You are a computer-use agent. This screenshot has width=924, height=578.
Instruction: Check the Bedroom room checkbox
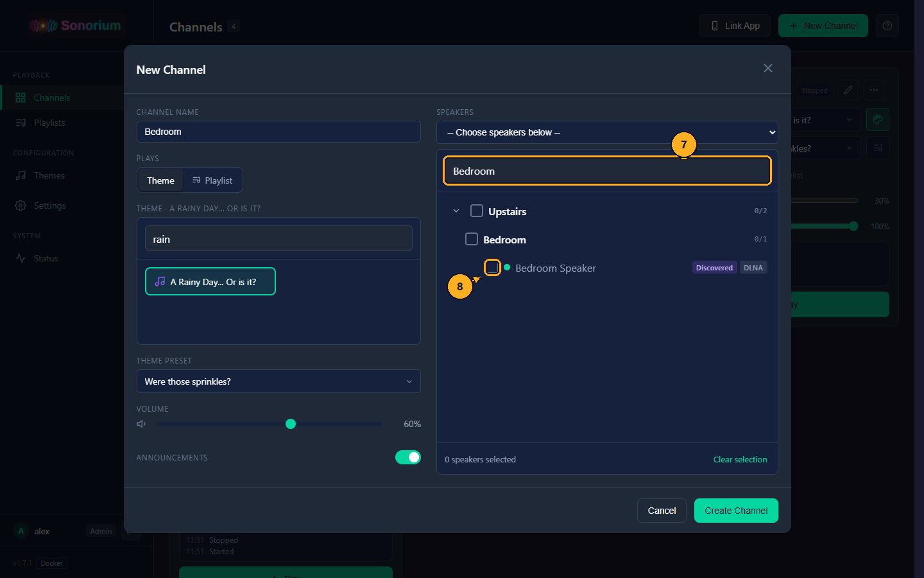coord(472,239)
